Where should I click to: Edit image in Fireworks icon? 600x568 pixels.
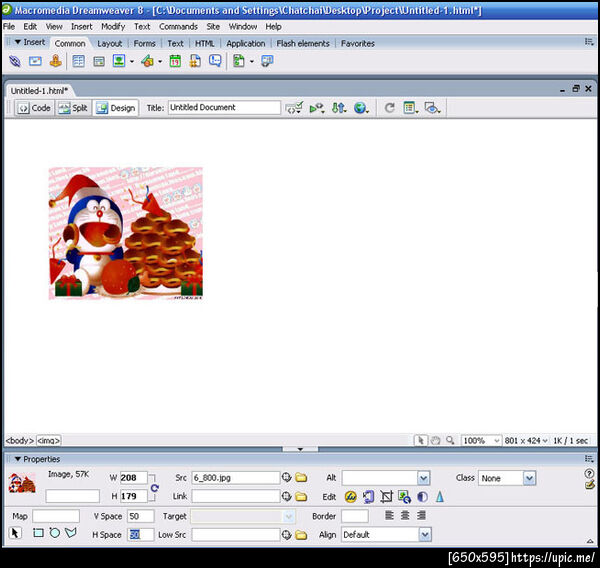pyautogui.click(x=351, y=497)
